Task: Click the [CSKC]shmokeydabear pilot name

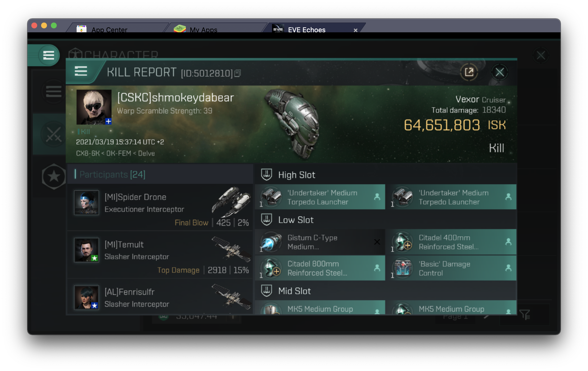Action: point(176,98)
